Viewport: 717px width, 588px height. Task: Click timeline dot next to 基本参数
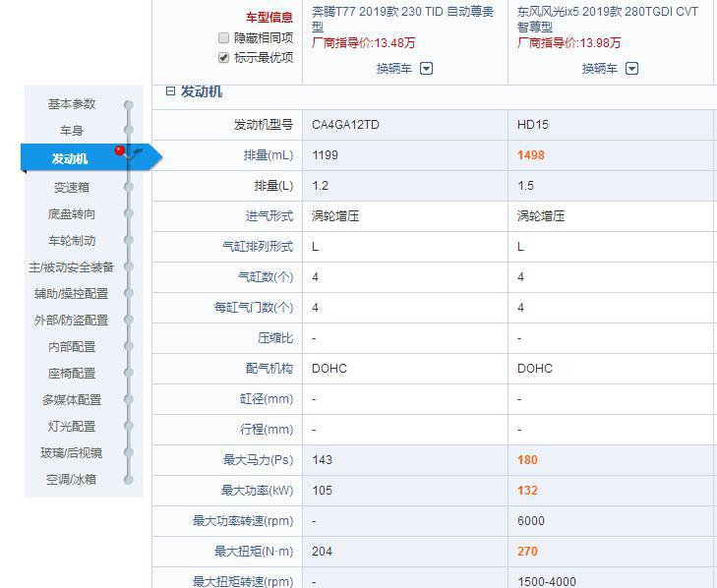(x=129, y=104)
